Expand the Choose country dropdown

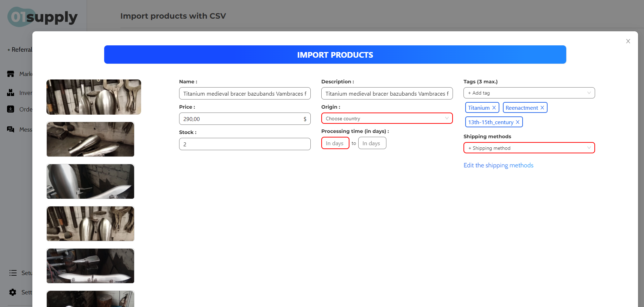click(x=387, y=119)
